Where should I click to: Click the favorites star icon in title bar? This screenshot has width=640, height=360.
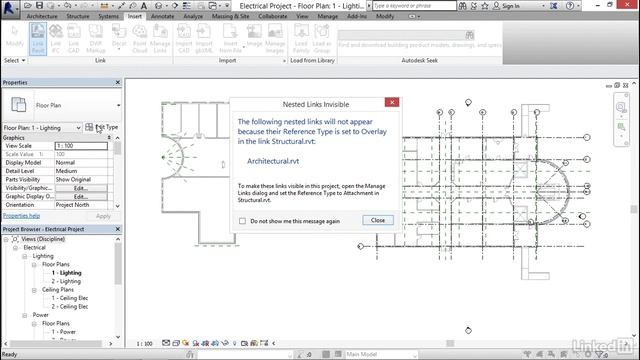click(484, 6)
